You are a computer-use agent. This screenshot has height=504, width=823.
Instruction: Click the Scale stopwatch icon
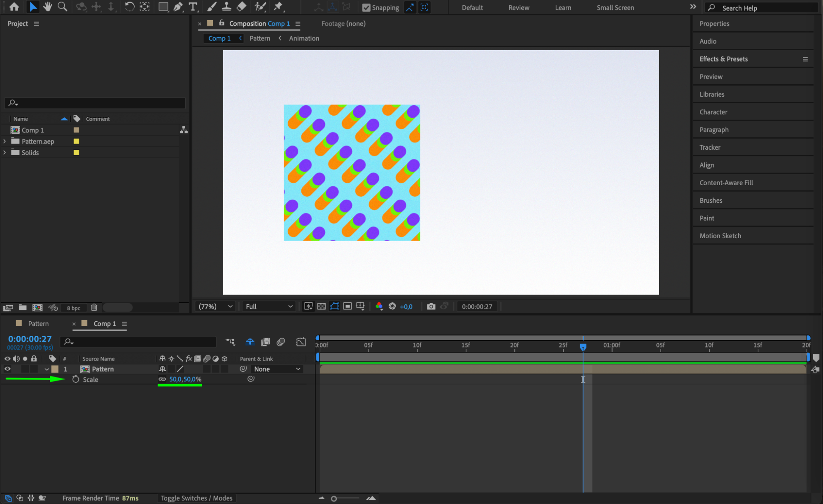[x=76, y=379]
